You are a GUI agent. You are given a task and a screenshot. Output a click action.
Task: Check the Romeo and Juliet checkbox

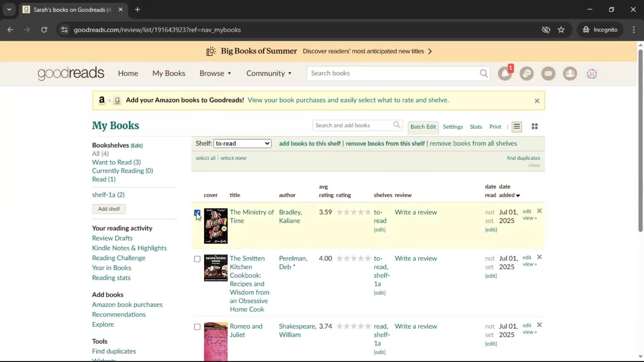click(x=197, y=327)
